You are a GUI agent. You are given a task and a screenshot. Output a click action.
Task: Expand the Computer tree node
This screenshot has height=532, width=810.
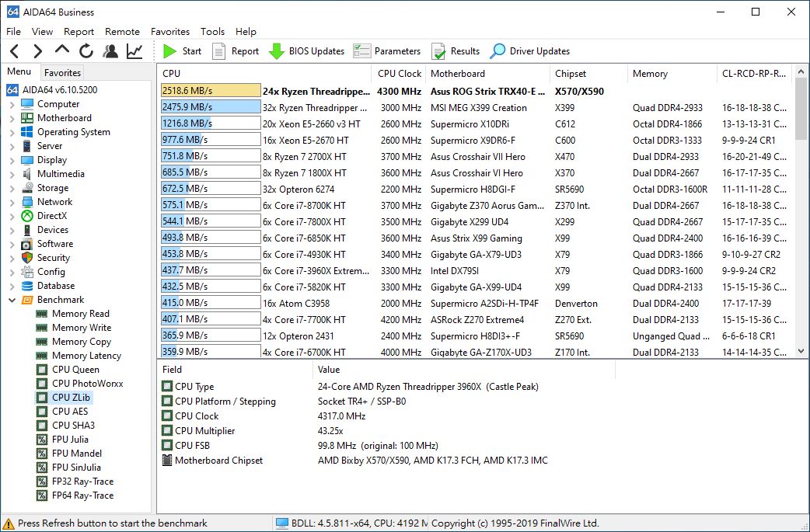click(12, 104)
